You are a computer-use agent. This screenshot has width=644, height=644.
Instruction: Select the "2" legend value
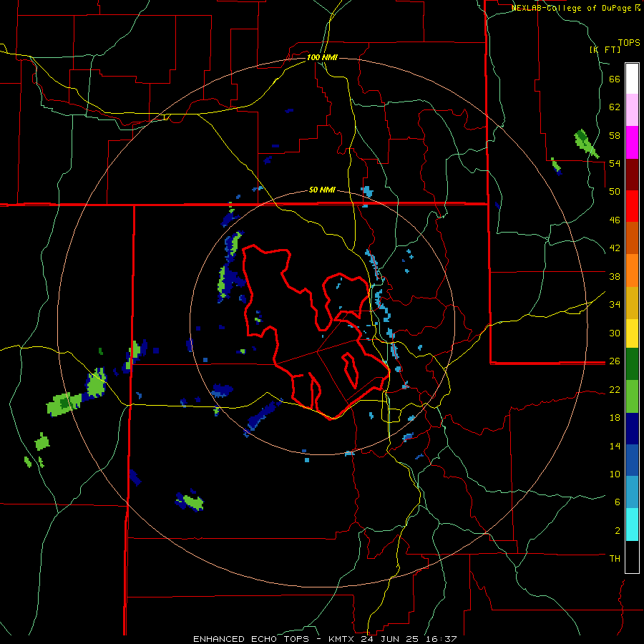(x=618, y=531)
